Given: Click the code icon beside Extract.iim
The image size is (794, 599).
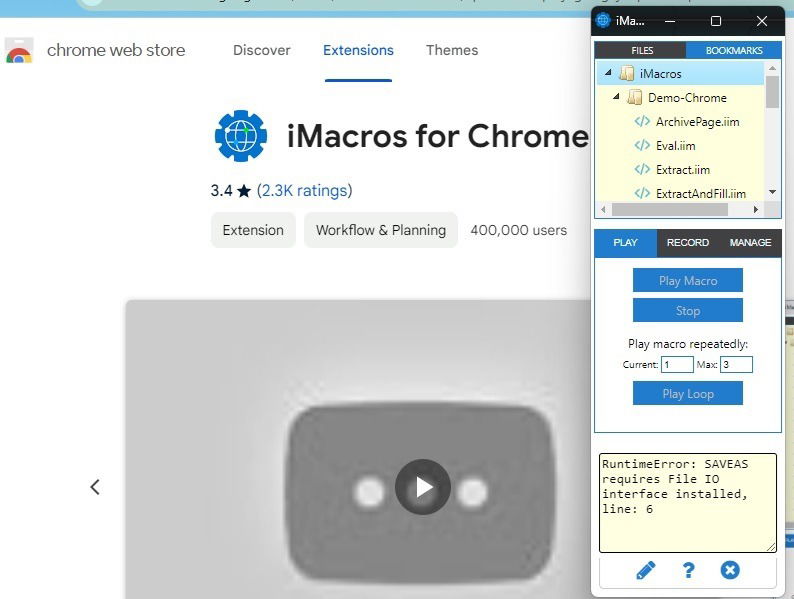Looking at the screenshot, I should [x=642, y=169].
